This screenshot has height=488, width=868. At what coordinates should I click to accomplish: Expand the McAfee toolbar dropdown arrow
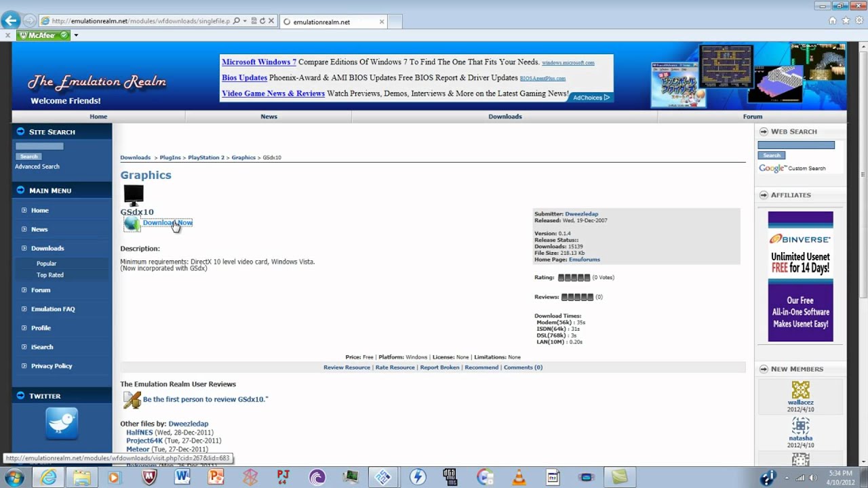(76, 35)
